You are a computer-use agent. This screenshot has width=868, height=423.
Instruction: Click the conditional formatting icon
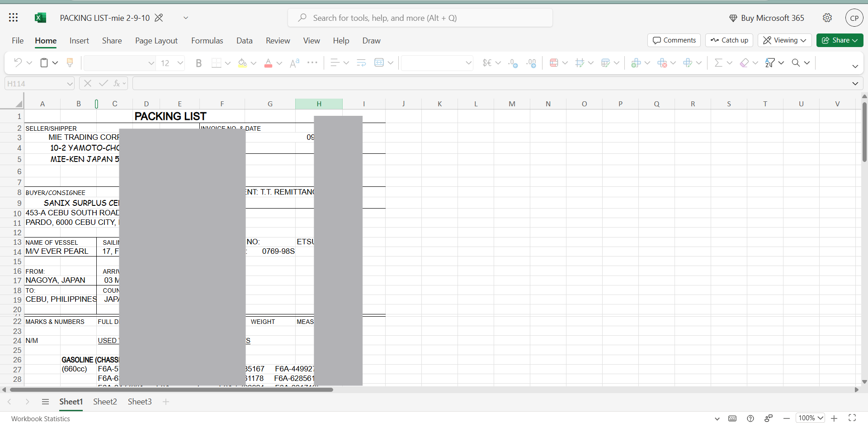(x=554, y=63)
